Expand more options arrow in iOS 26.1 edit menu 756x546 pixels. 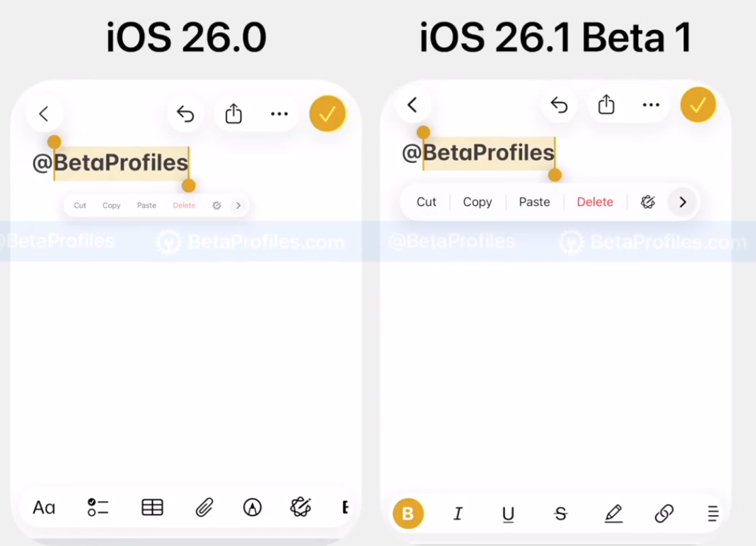[x=683, y=202]
